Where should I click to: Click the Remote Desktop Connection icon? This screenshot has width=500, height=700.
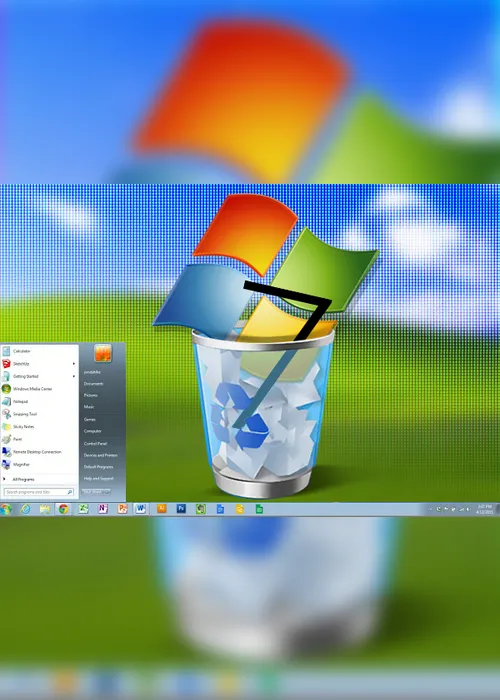6,452
